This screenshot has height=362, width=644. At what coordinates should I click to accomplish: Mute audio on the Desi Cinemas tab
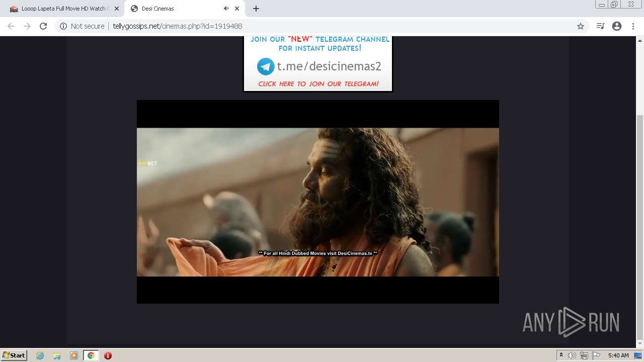coord(226,9)
